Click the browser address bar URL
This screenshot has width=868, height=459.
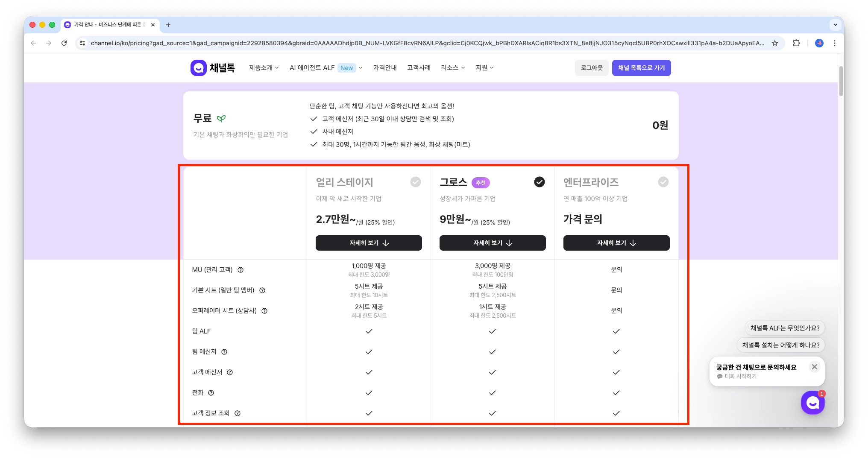coord(427,43)
